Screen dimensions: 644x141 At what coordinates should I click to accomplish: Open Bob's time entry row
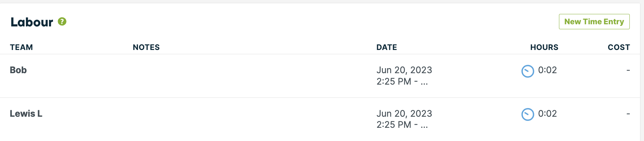pyautogui.click(x=320, y=76)
